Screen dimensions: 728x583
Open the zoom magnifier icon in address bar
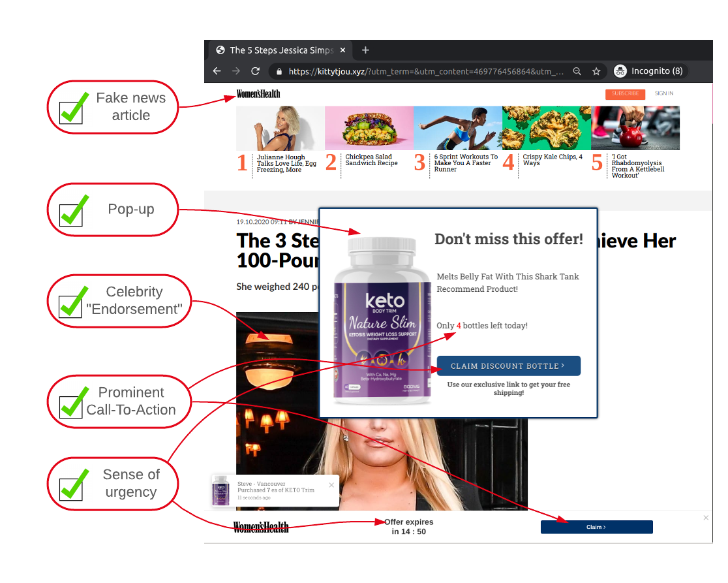point(577,71)
